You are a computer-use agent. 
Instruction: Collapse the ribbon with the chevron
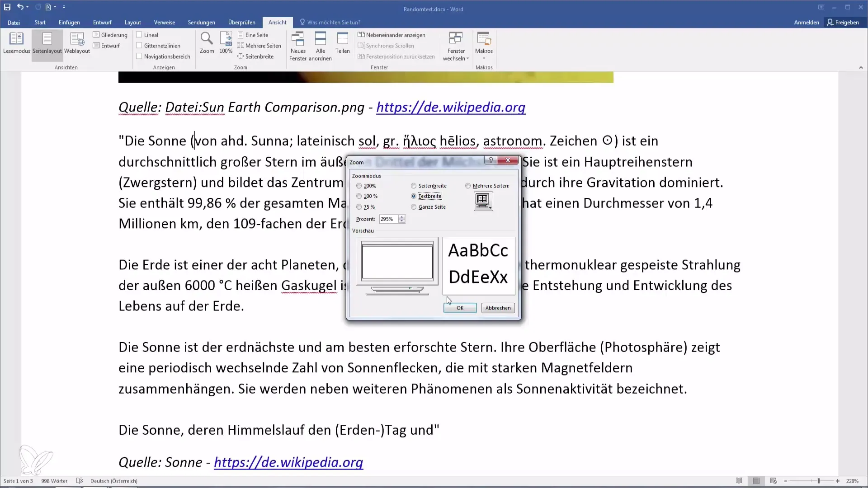pos(861,67)
